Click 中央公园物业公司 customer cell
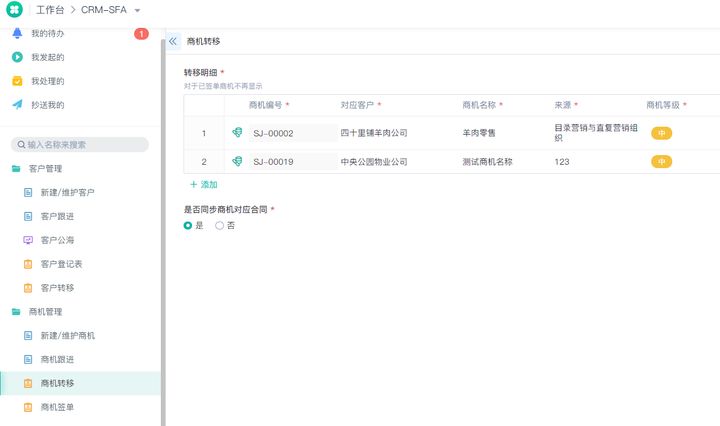720x426 pixels. (x=374, y=162)
